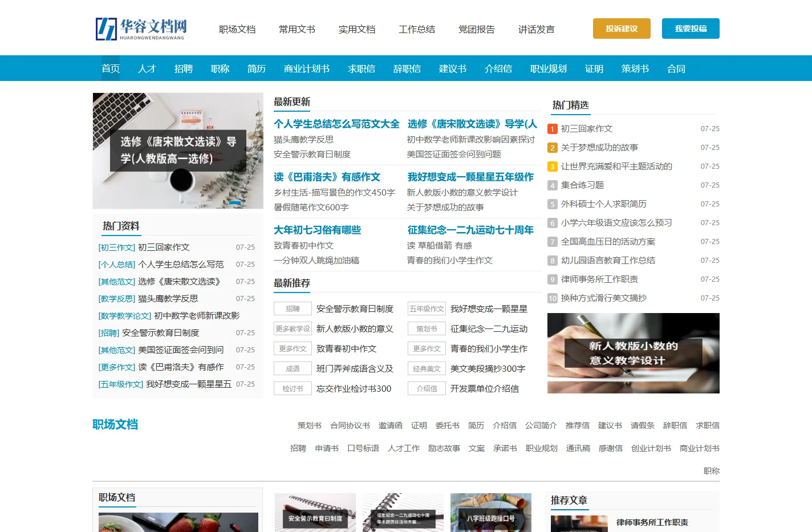Viewport: 812px width, 532px height.
Task: Click the 招聘 tag box in 最新推荐
Action: (293, 308)
